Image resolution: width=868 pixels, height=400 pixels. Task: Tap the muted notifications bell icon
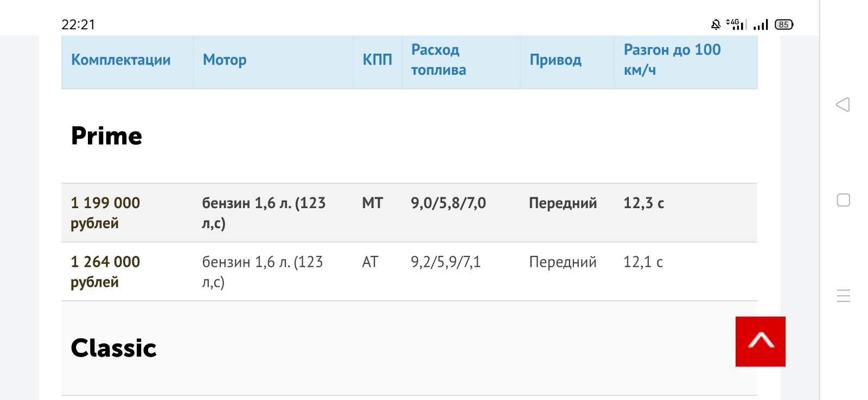pos(716,24)
